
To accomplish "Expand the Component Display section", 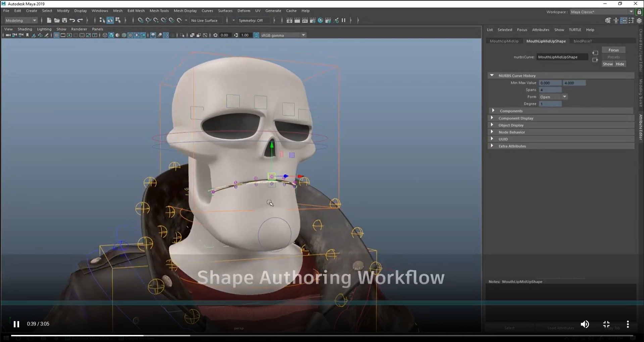I will [561, 118].
